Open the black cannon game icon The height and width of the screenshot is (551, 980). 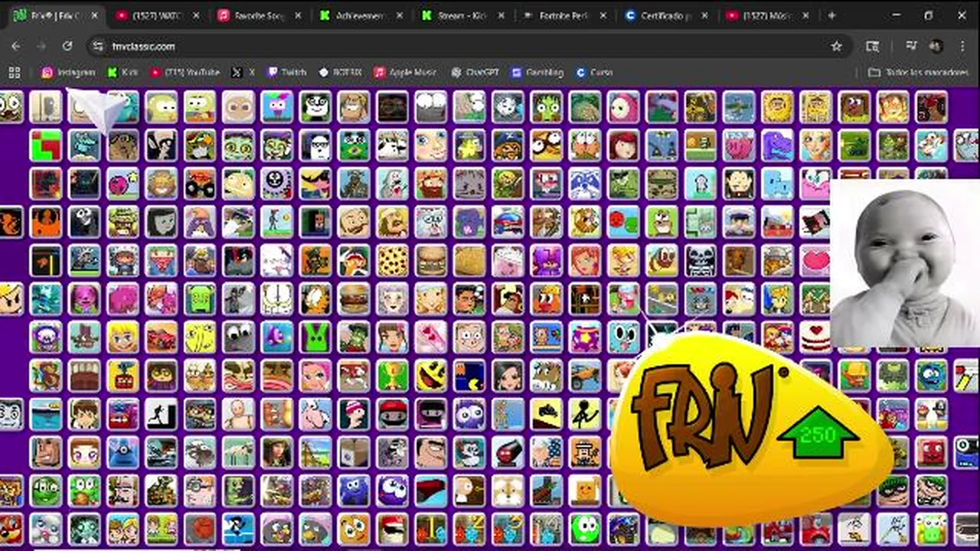tap(508, 452)
